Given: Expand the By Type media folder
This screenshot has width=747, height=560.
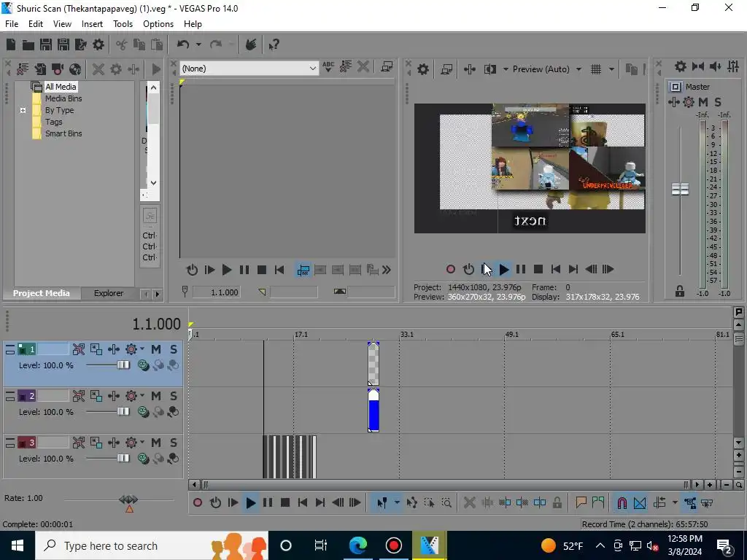Looking at the screenshot, I should point(23,111).
